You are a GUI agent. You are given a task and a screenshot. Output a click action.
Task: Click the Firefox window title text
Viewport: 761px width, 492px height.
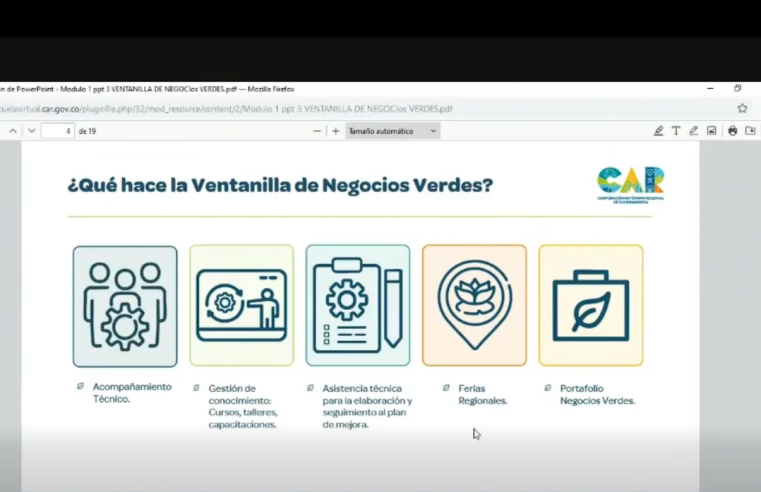[147, 89]
